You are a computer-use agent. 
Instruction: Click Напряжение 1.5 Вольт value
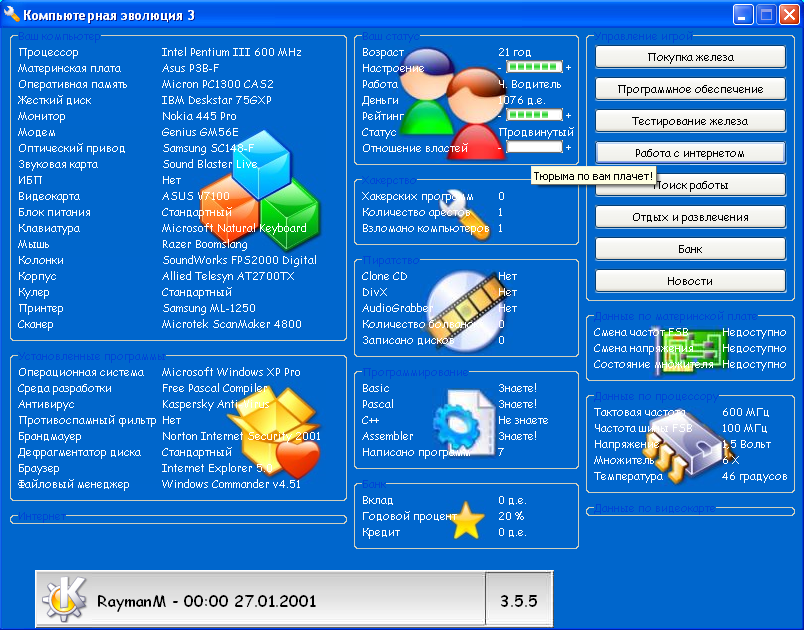tap(746, 444)
